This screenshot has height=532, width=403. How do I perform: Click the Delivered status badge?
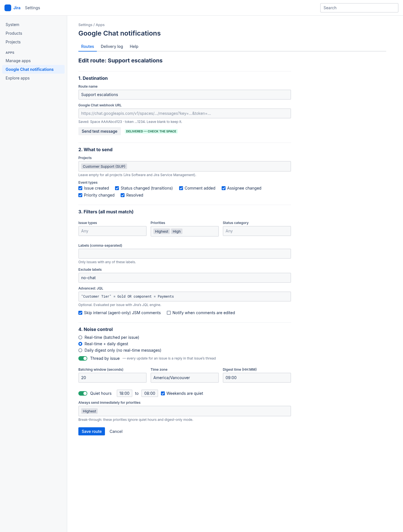[151, 131]
